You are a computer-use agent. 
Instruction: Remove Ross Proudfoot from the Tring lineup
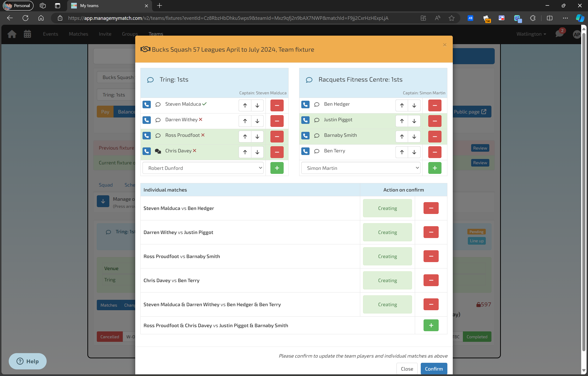click(x=277, y=136)
